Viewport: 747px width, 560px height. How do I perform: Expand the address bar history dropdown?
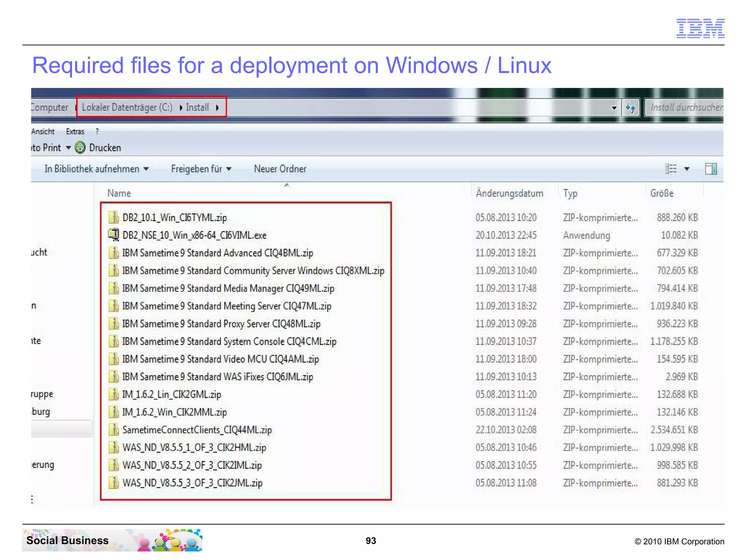(614, 108)
